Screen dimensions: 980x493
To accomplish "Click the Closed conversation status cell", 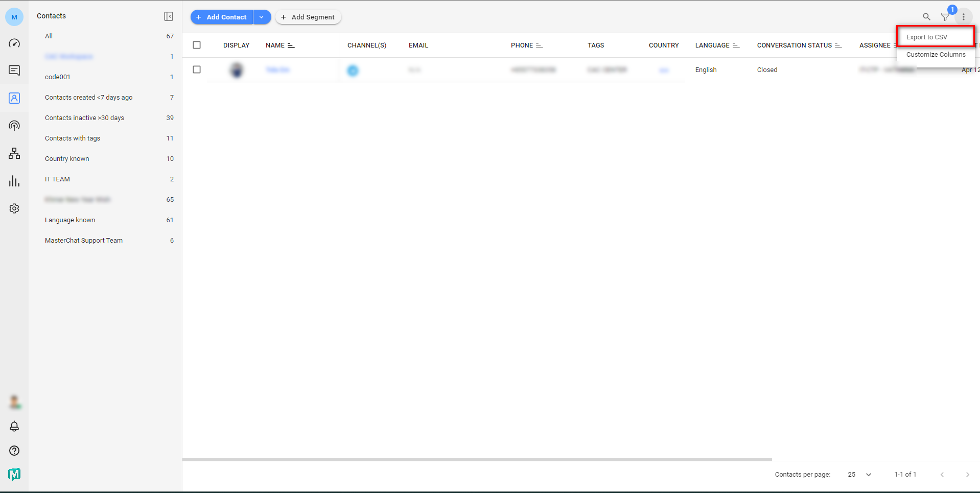I will pyautogui.click(x=767, y=70).
